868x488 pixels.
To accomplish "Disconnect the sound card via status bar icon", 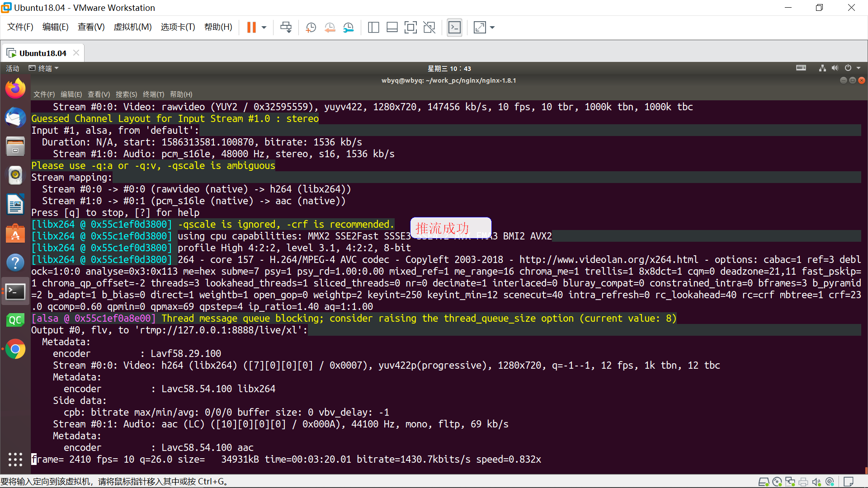I will (816, 482).
